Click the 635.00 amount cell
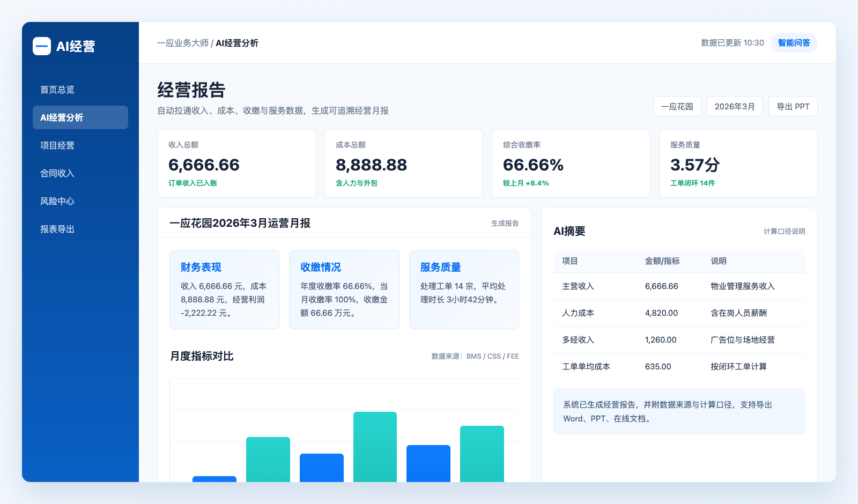The height and width of the screenshot is (504, 858). tap(658, 367)
